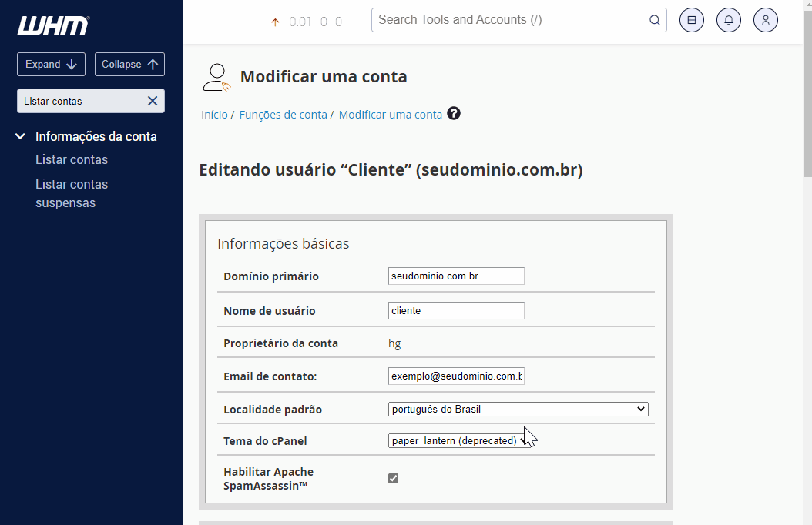
Task: Toggle Habilitar Apache SpamAssassin checkbox
Action: pos(394,479)
